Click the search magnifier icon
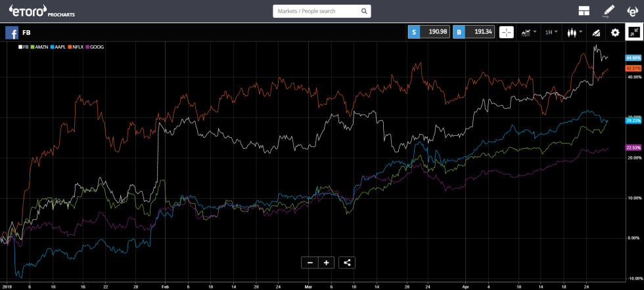Image resolution: width=644 pixels, height=290 pixels. (x=364, y=11)
